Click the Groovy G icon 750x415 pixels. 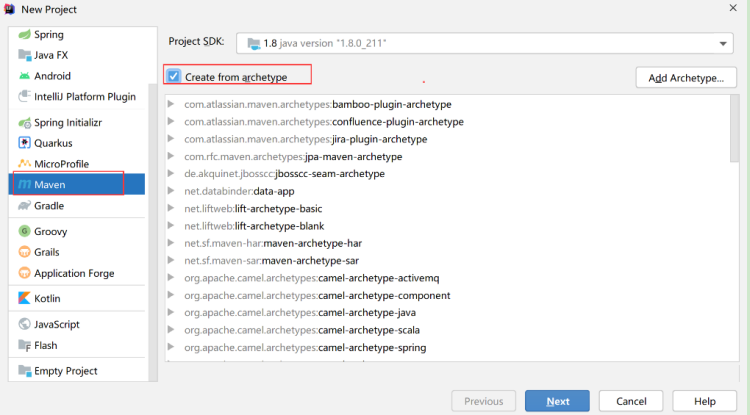tap(24, 231)
